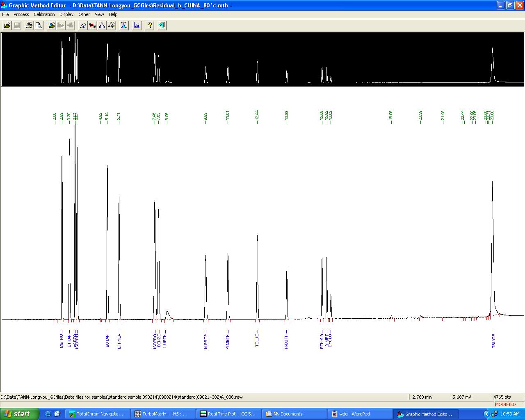Click the exit door toolbar icon

(x=162, y=25)
